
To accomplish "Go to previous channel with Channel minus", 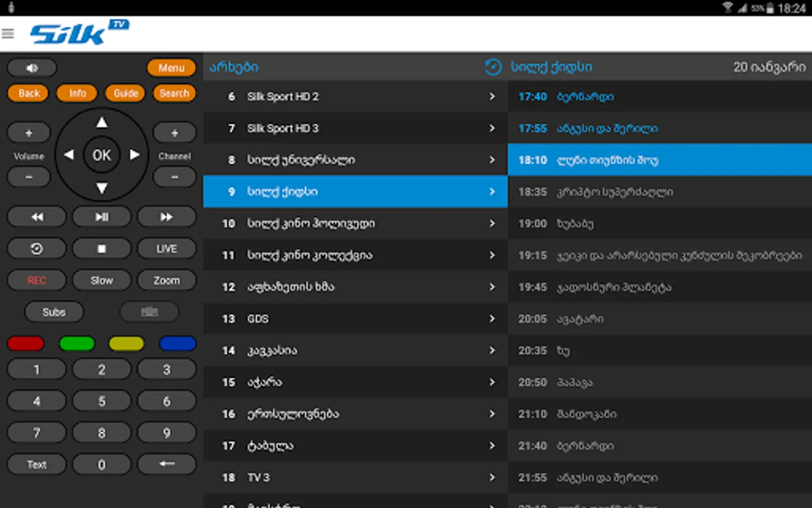I will (175, 177).
